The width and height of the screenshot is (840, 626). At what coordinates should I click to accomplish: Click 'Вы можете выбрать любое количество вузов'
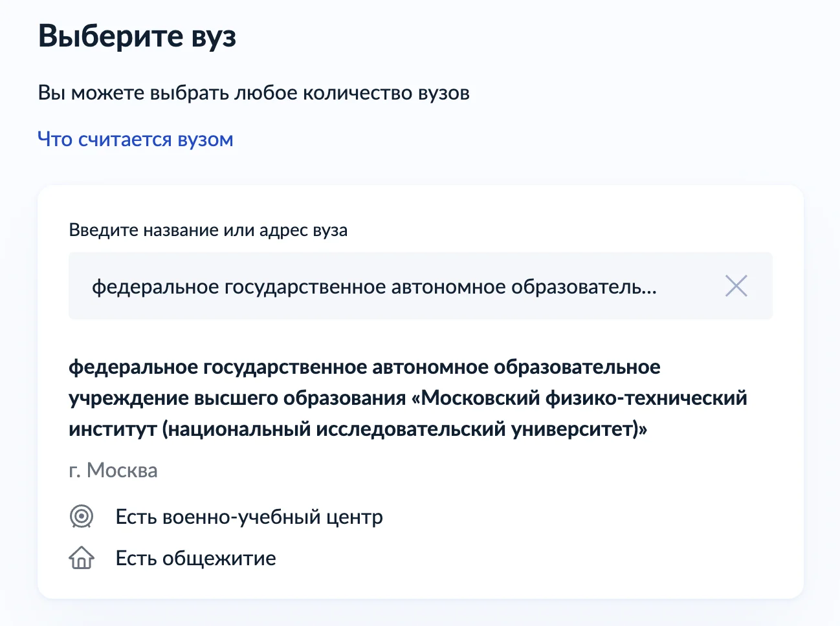tap(254, 93)
